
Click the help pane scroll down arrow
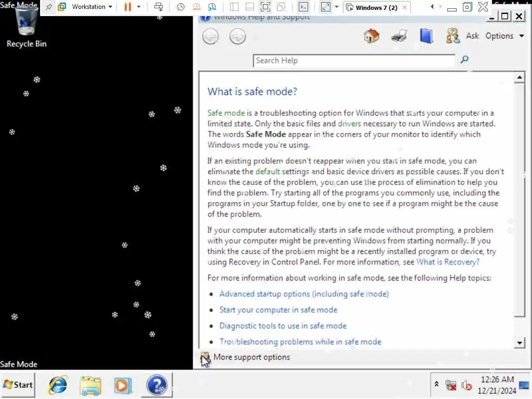pos(520,343)
